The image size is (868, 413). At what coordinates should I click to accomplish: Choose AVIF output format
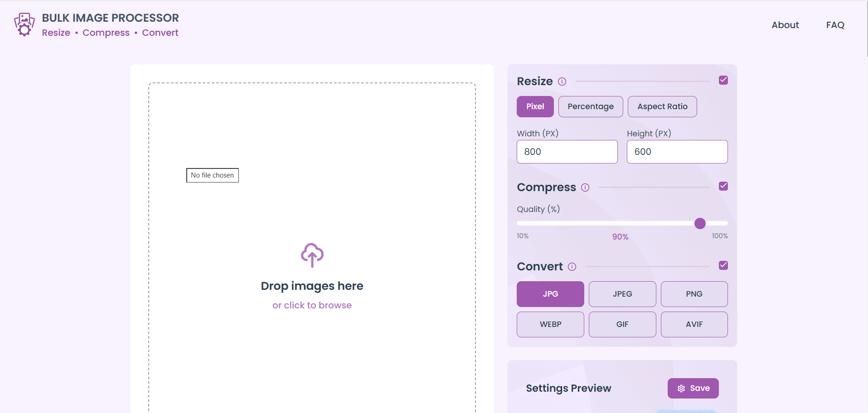click(x=694, y=324)
